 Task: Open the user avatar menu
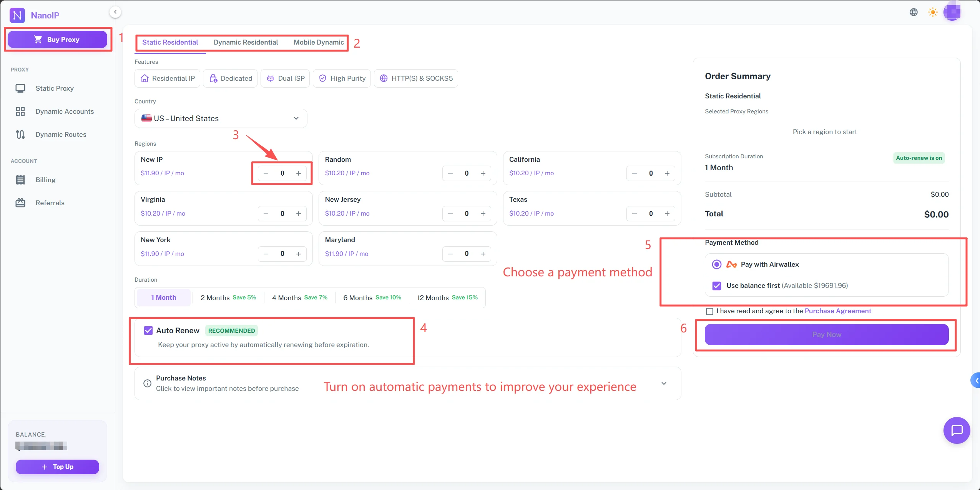pyautogui.click(x=952, y=12)
